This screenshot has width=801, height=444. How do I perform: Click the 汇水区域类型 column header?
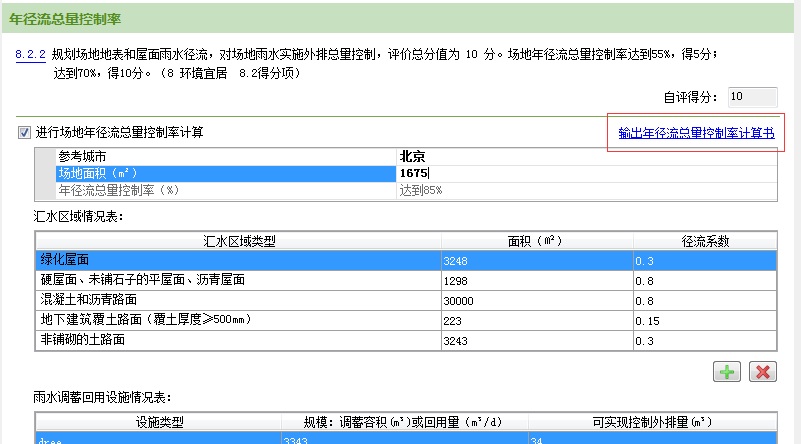[x=238, y=241]
